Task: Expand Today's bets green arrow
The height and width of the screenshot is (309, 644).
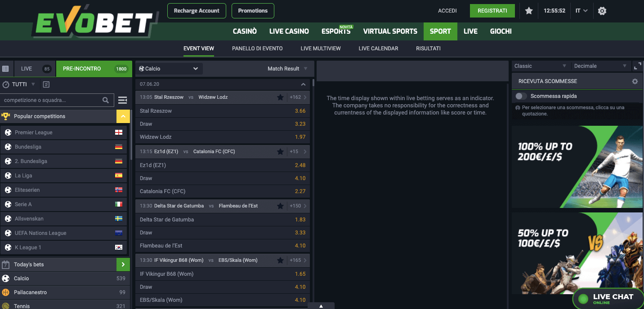Action: pos(123,265)
